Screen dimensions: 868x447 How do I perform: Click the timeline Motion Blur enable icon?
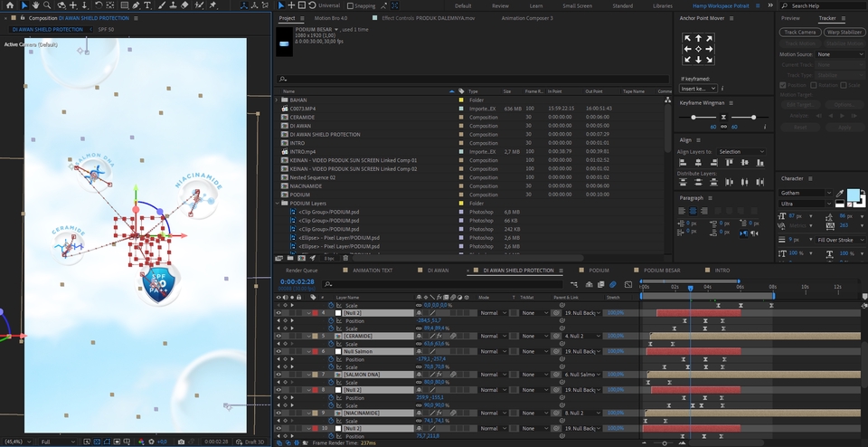click(x=613, y=284)
